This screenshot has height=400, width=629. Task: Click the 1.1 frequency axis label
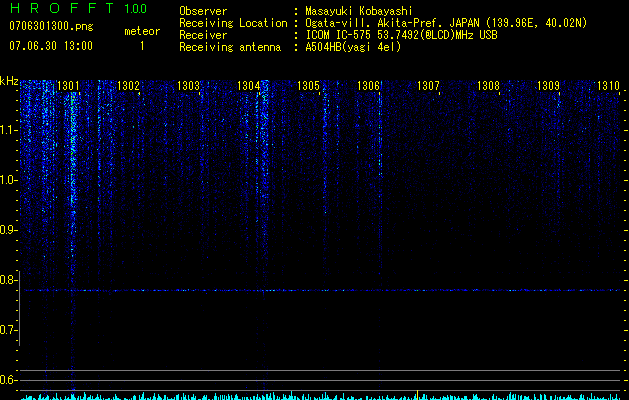[x=8, y=130]
